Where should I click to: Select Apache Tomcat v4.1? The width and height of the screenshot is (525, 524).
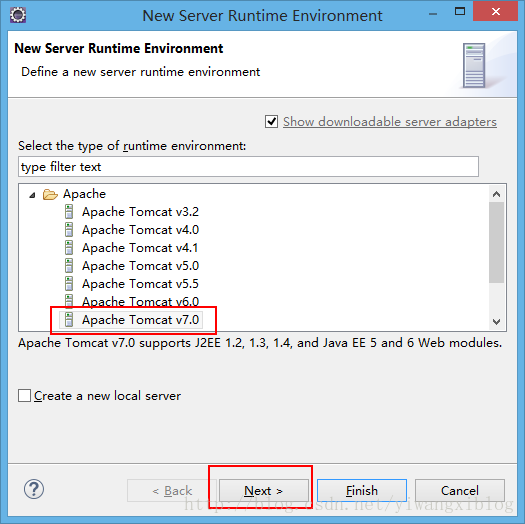pos(140,248)
